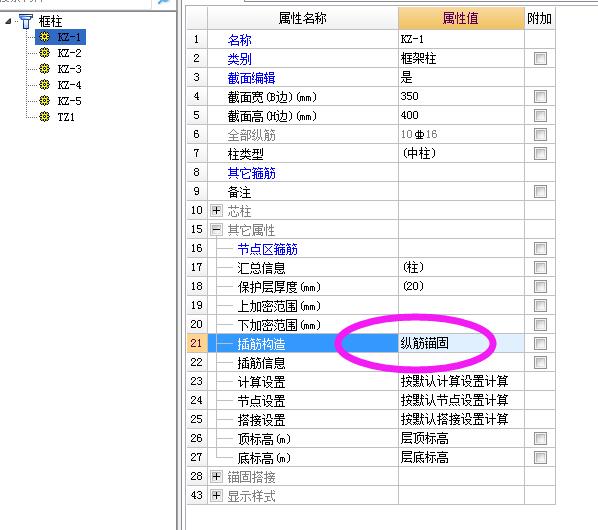This screenshot has height=530, width=598.
Task: Click the 纵筋锚固 value cell
Action: pyautogui.click(x=461, y=343)
